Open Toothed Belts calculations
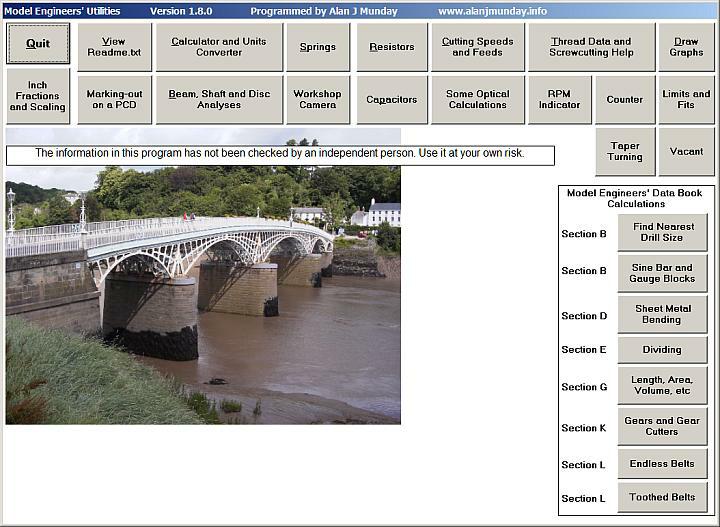Screen dimensions: 720x527 pyautogui.click(x=662, y=497)
